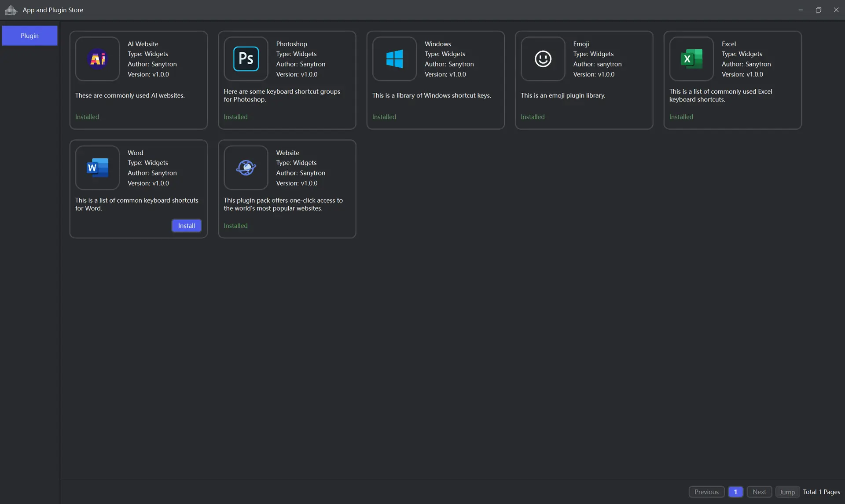Click 'Type: Widgets' on Windows card
845x504 pixels.
click(445, 54)
